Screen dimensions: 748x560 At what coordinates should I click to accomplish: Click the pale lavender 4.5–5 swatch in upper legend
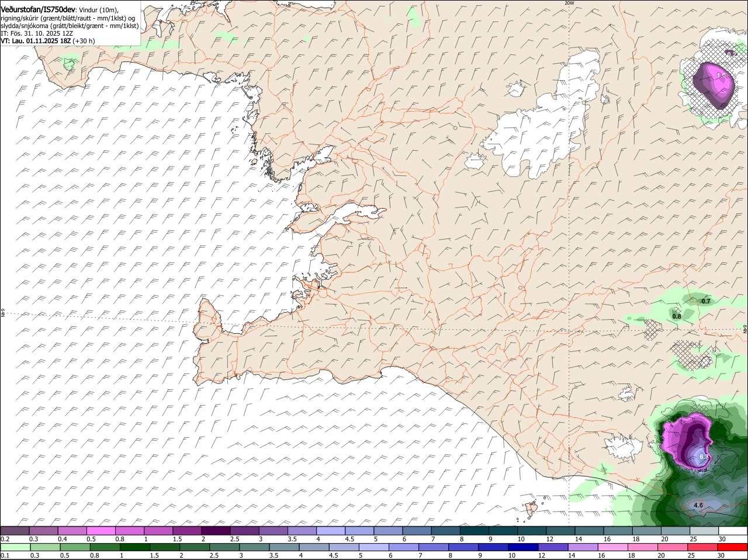tap(360, 531)
